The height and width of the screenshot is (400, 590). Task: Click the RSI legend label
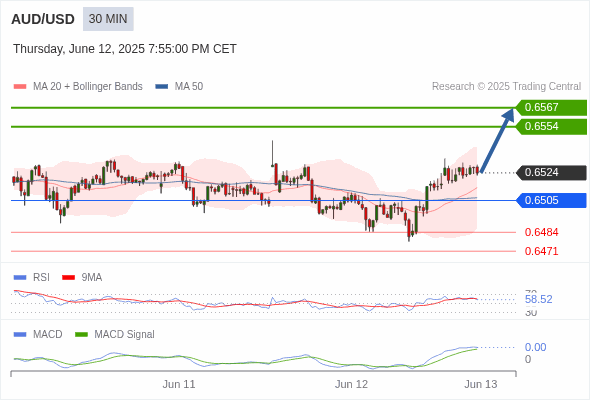pyautogui.click(x=41, y=278)
